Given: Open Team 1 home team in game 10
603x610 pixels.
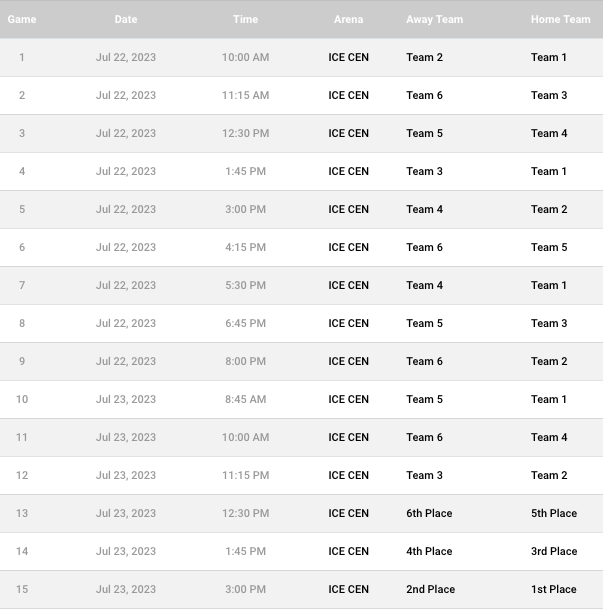Looking at the screenshot, I should (549, 399).
